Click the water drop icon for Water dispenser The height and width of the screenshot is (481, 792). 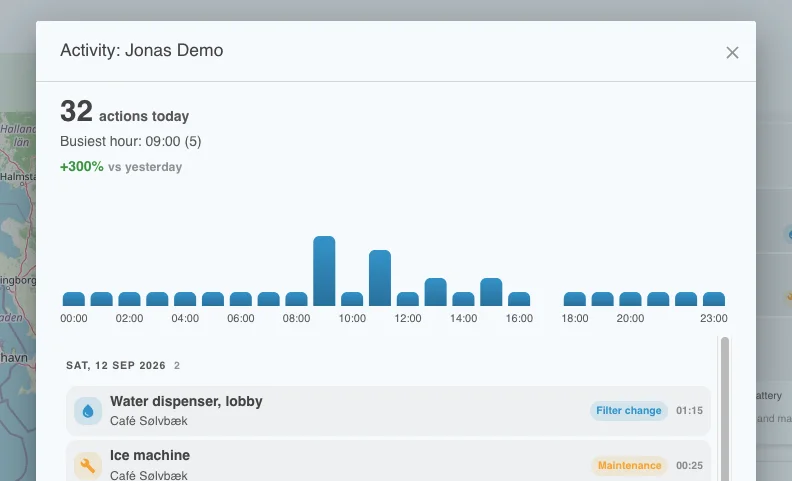coord(88,411)
